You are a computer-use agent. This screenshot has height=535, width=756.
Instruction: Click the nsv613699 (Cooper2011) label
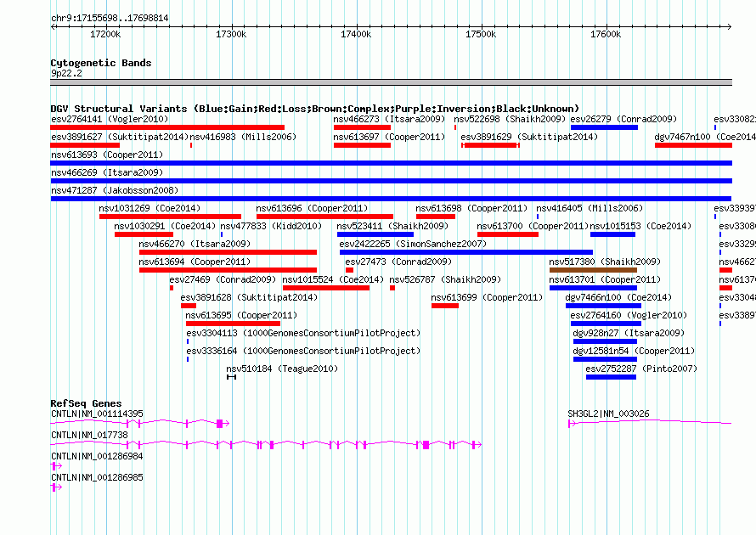[487, 297]
